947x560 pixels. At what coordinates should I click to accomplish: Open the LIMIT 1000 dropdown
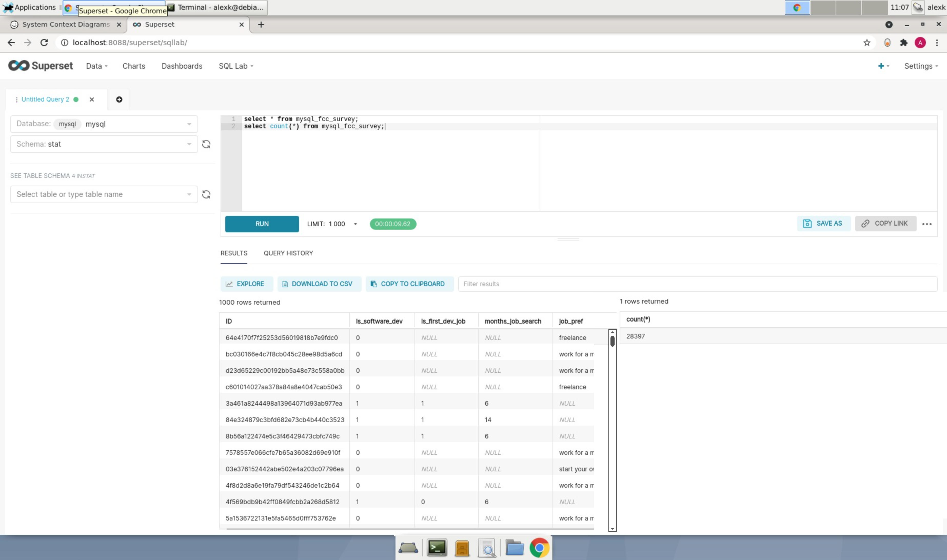coord(355,224)
